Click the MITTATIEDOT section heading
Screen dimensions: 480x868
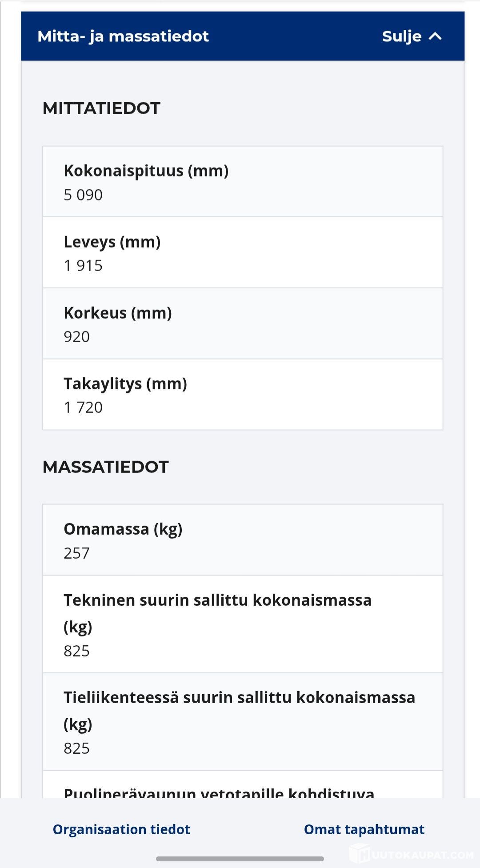pyautogui.click(x=101, y=108)
